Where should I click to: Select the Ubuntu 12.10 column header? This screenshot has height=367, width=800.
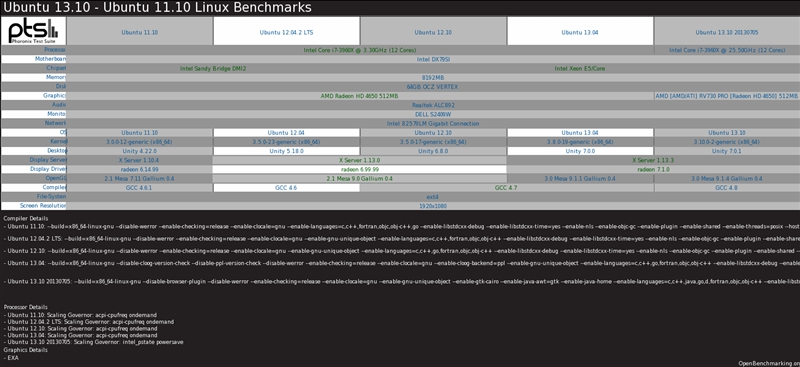pos(433,32)
